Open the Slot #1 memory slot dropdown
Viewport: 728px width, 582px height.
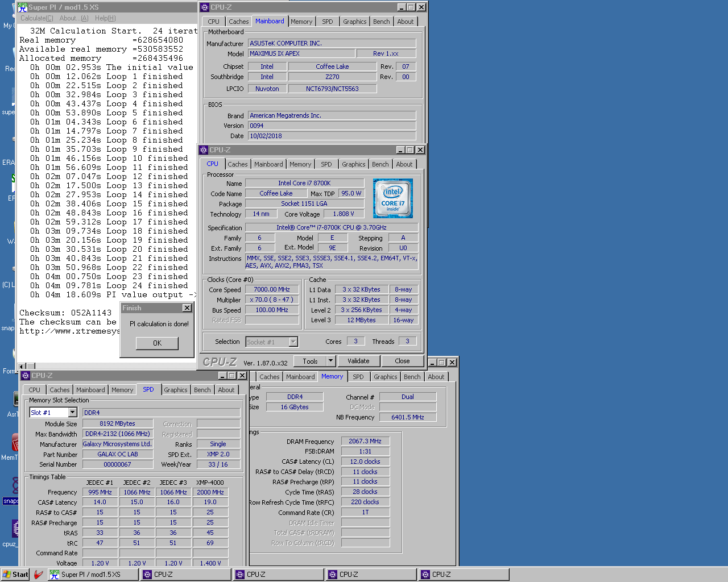click(72, 413)
